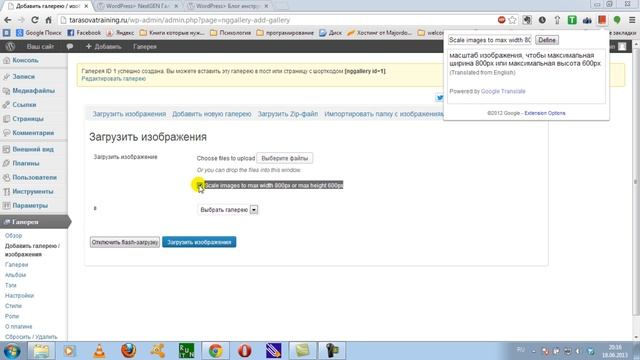
Task: Open the программирование bookmarks folder
Action: (285, 33)
